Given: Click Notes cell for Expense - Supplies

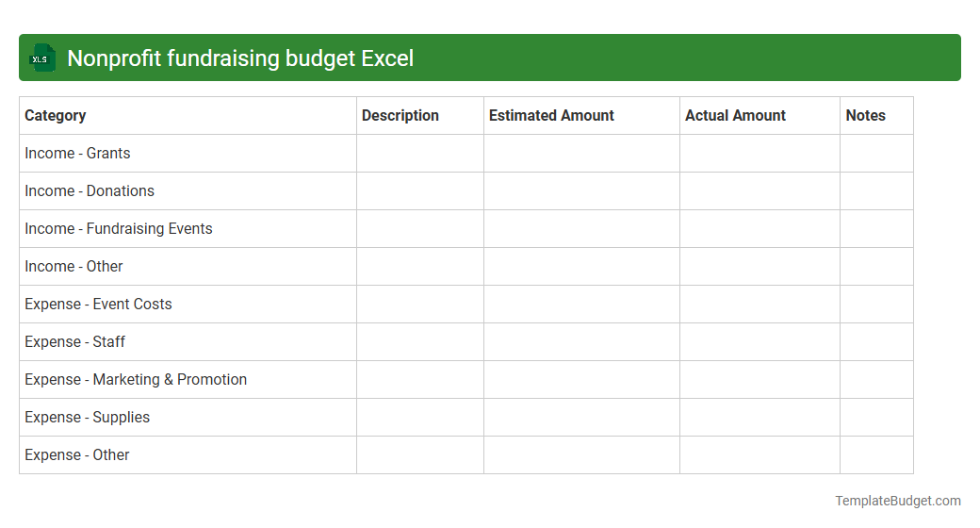Looking at the screenshot, I should 877,418.
